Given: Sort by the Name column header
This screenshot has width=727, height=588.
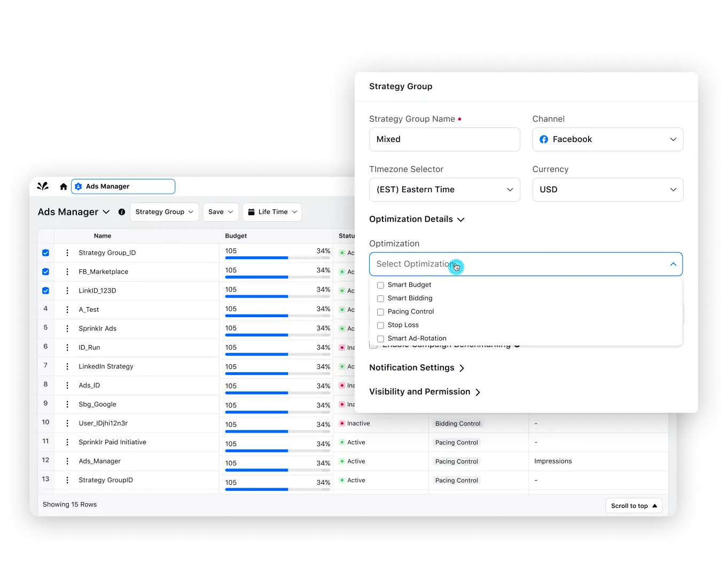Looking at the screenshot, I should tap(103, 236).
